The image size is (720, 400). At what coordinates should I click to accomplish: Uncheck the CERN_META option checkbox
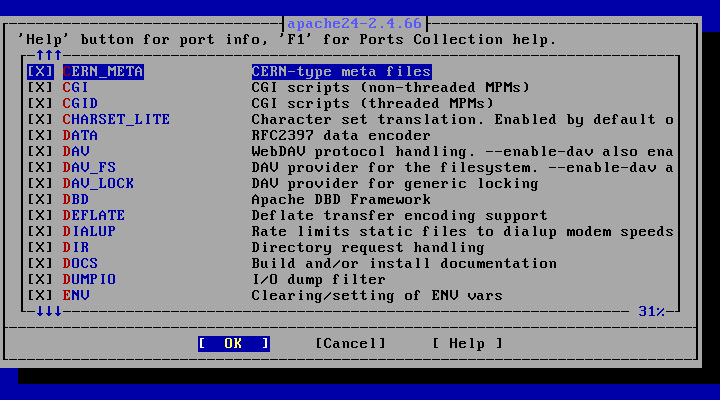[x=40, y=72]
